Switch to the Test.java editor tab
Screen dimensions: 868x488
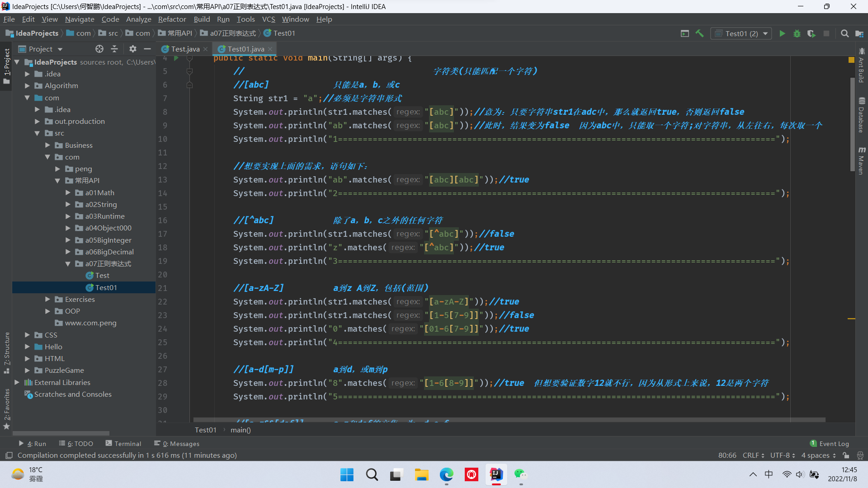coord(184,49)
